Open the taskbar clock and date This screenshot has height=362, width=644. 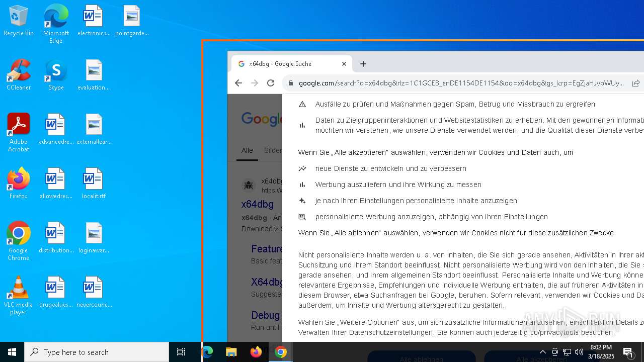601,352
